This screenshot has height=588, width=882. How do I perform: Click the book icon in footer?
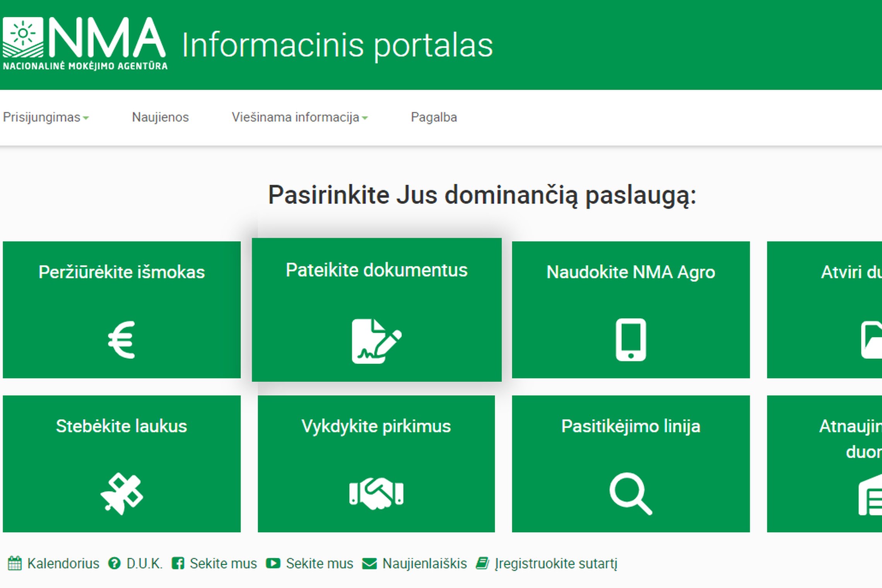coord(482,563)
